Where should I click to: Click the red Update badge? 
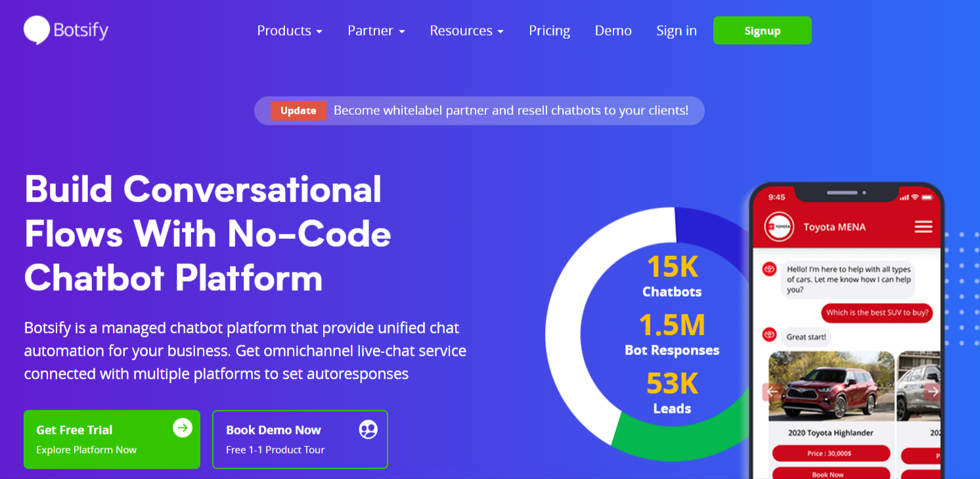coord(298,111)
